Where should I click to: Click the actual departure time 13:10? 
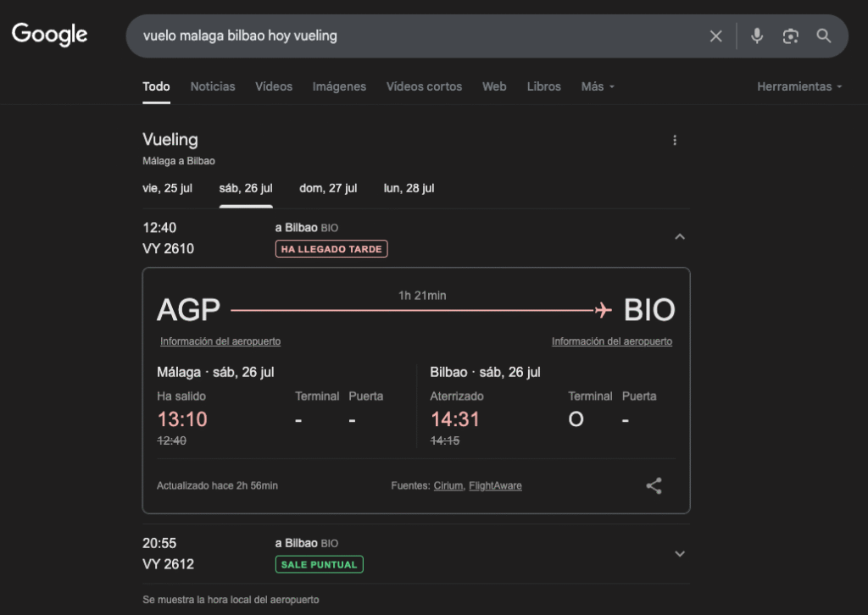click(x=182, y=419)
